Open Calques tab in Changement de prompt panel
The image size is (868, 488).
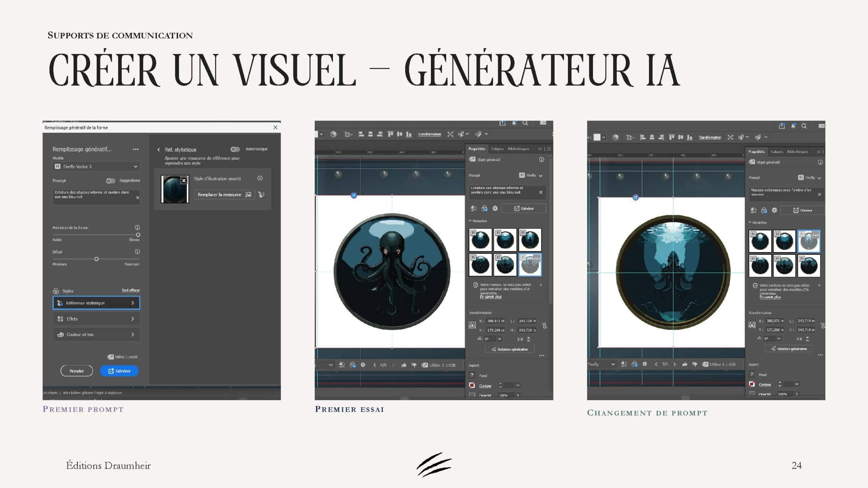777,151
